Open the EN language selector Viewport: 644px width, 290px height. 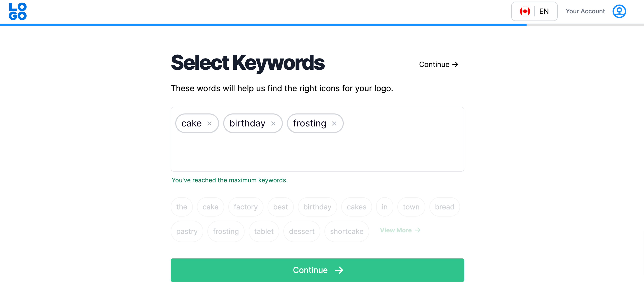coord(544,11)
